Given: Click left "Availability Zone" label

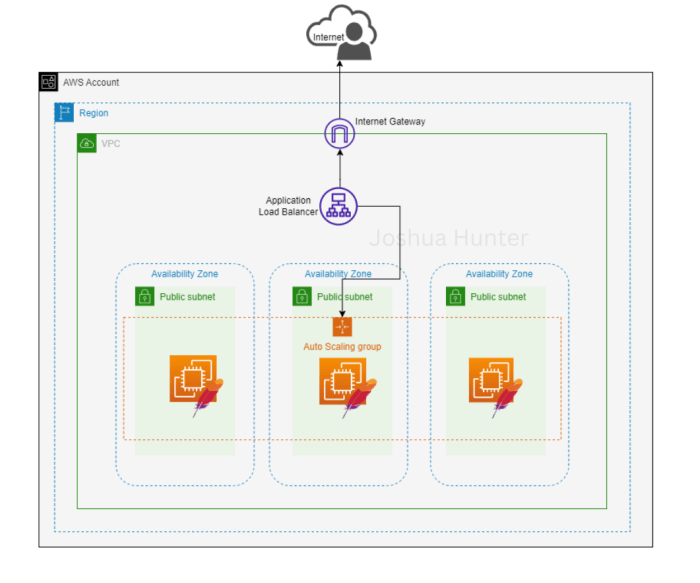Looking at the screenshot, I should click(185, 274).
